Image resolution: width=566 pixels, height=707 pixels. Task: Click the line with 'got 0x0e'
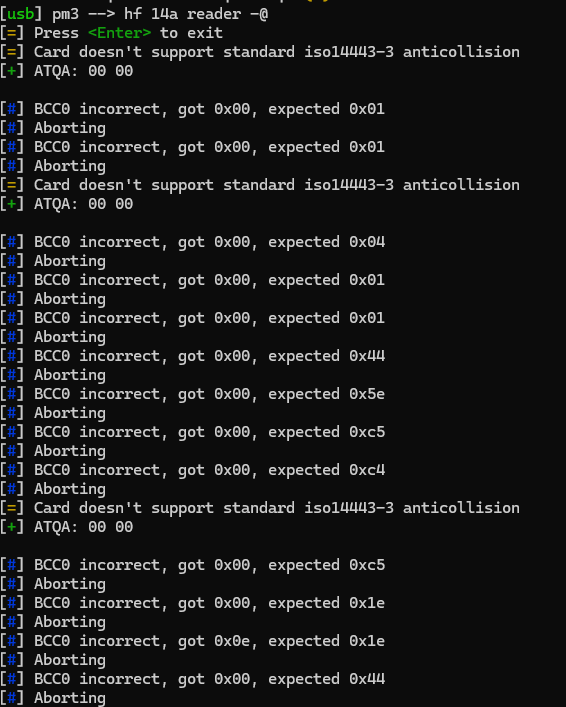pyautogui.click(x=193, y=641)
